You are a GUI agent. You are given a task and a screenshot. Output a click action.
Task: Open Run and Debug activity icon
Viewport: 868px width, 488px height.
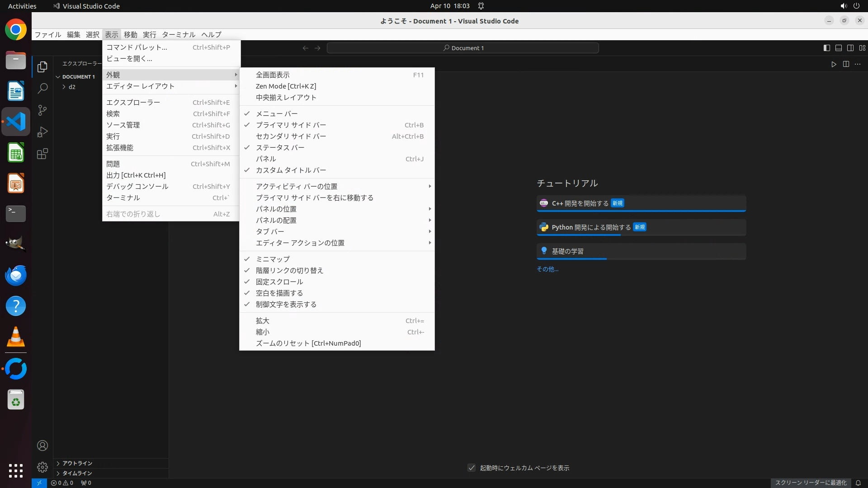point(42,132)
